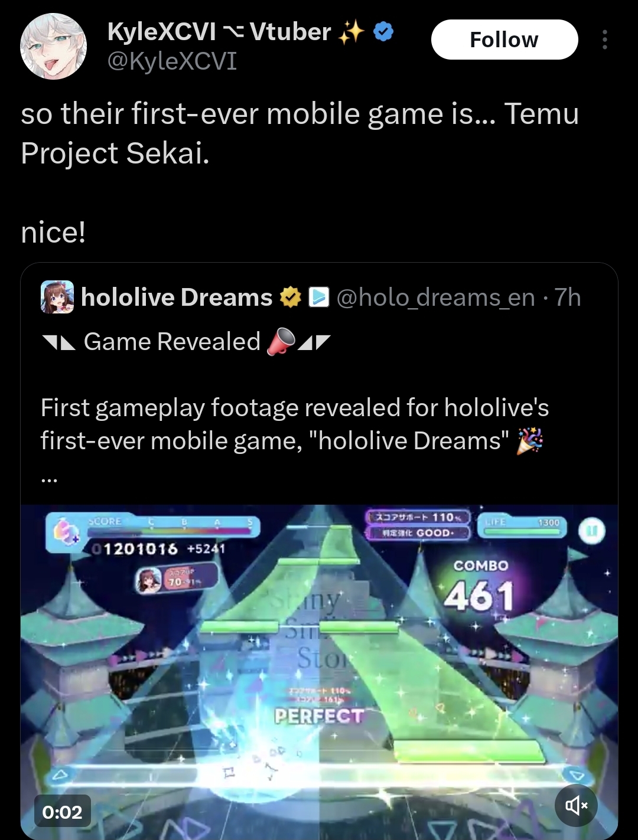This screenshot has width=638, height=840.
Task: Click the blue verified badge next to KyleXCVI
Action: pyautogui.click(x=384, y=32)
